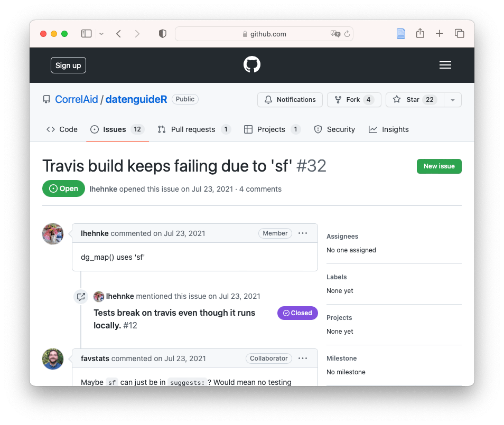
Task: Switch to the Pull requests tab
Action: 193,129
